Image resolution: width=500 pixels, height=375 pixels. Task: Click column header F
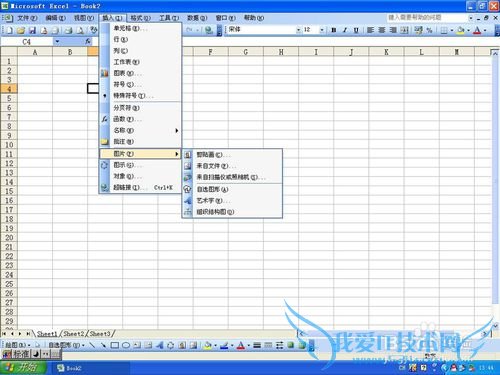210,52
